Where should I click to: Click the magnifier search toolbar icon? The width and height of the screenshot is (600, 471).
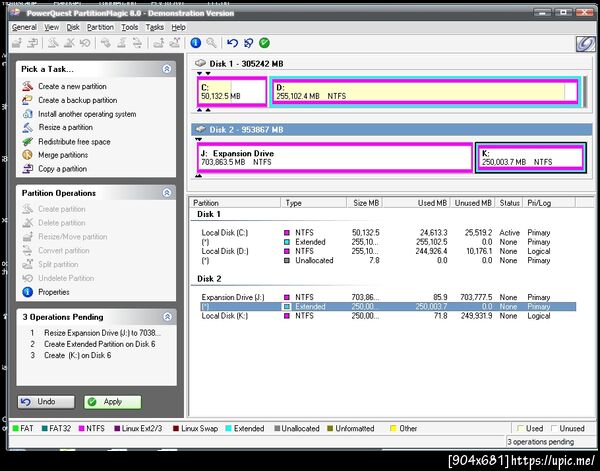[x=212, y=43]
